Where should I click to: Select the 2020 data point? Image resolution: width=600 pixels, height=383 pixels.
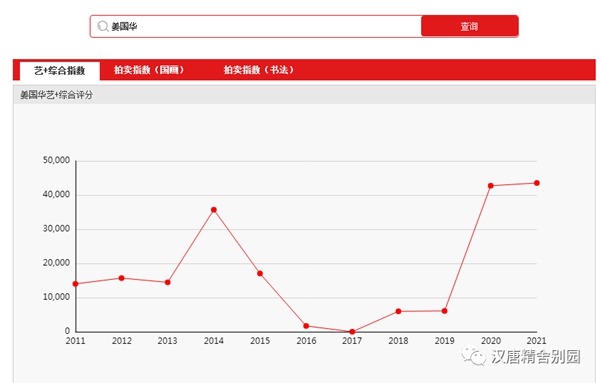(491, 186)
